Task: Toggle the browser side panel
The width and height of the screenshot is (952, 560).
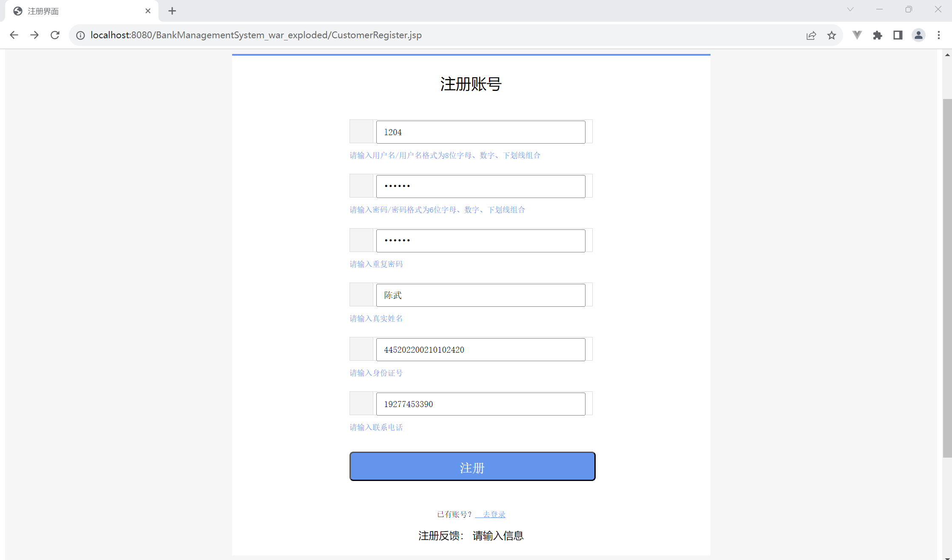Action: click(898, 35)
